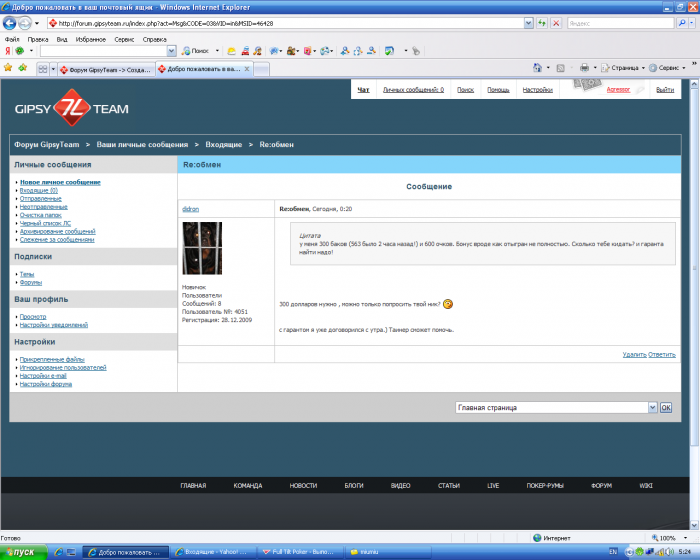Click the OK button beside forum jump
The height and width of the screenshot is (560, 700).
[x=666, y=407]
